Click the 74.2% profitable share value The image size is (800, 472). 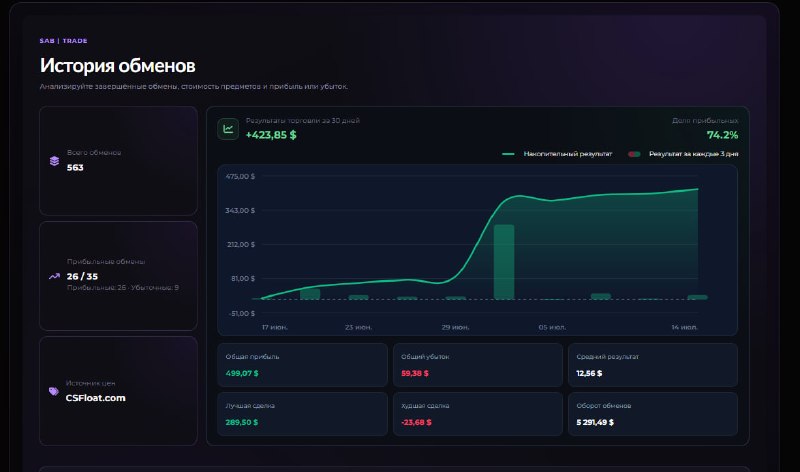click(x=722, y=135)
